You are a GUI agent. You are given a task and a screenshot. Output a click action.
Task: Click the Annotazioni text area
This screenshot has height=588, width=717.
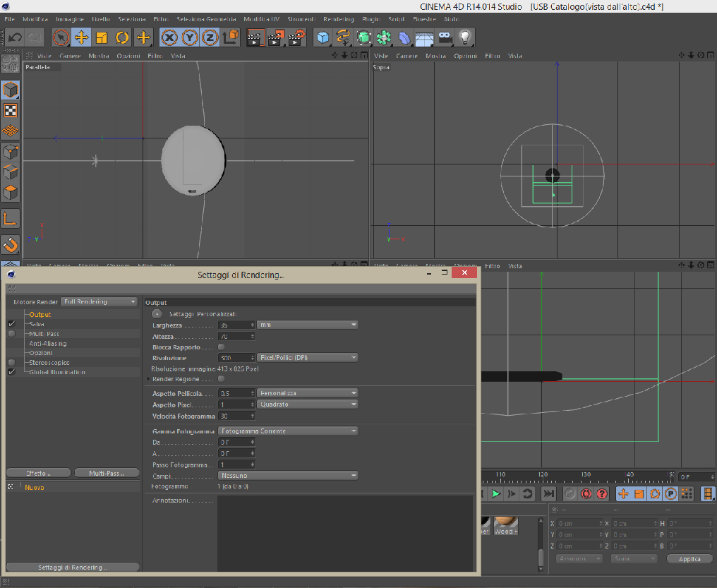click(x=344, y=533)
